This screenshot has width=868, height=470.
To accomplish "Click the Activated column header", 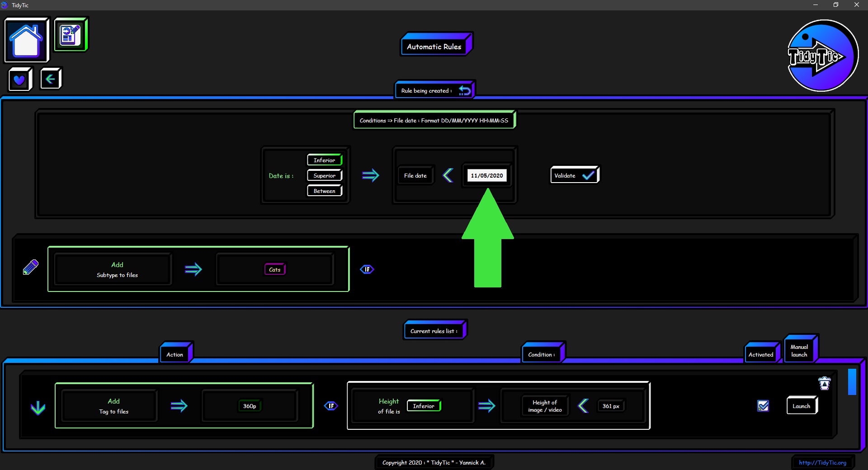I will point(762,353).
